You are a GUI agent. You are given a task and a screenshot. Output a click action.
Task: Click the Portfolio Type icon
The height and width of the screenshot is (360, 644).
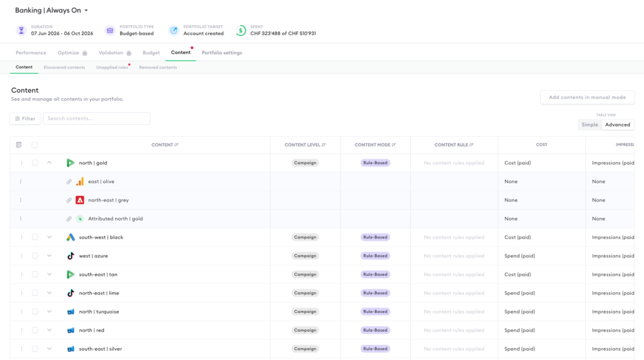[109, 30]
